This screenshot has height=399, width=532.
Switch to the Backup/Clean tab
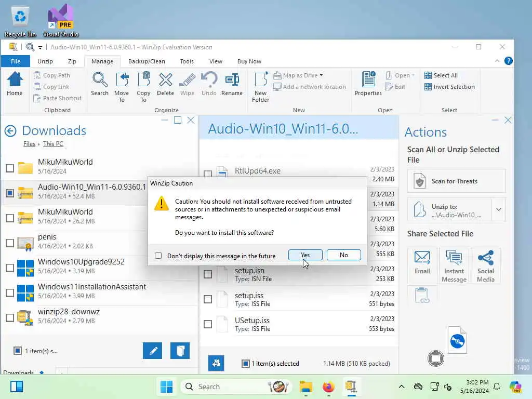coord(147,61)
